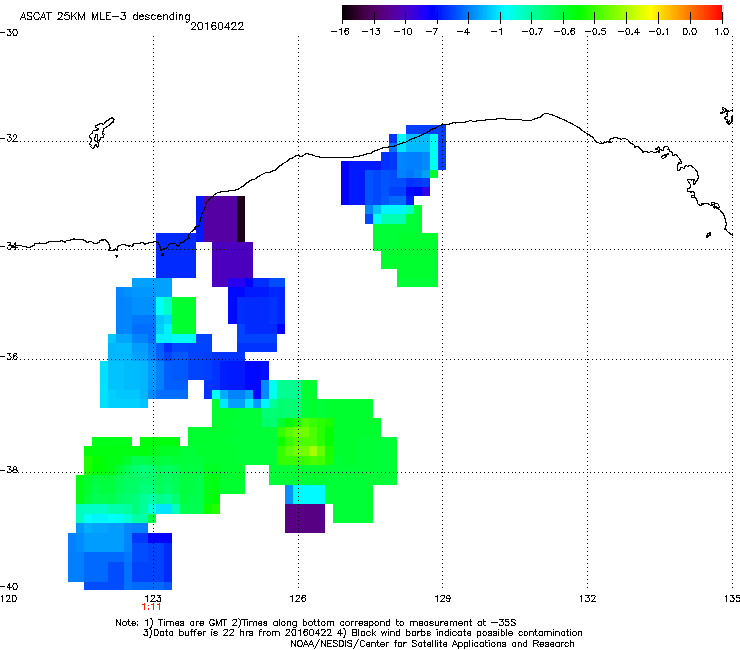Click the color bar label -0.4
Image resolution: width=740 pixels, height=650 pixels.
point(629,32)
